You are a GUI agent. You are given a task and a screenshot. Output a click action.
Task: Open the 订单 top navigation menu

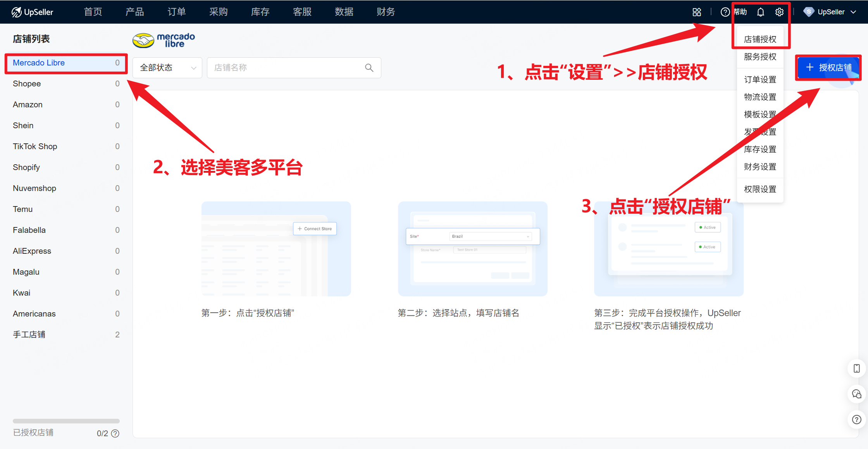177,12
